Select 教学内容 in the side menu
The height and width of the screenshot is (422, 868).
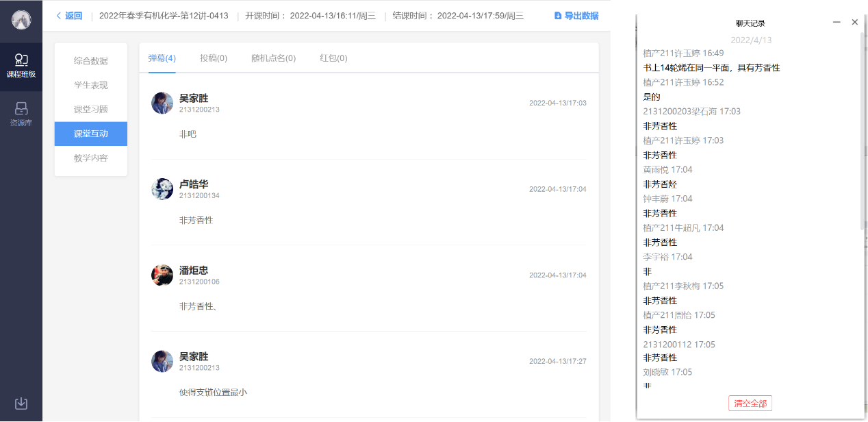(91, 158)
